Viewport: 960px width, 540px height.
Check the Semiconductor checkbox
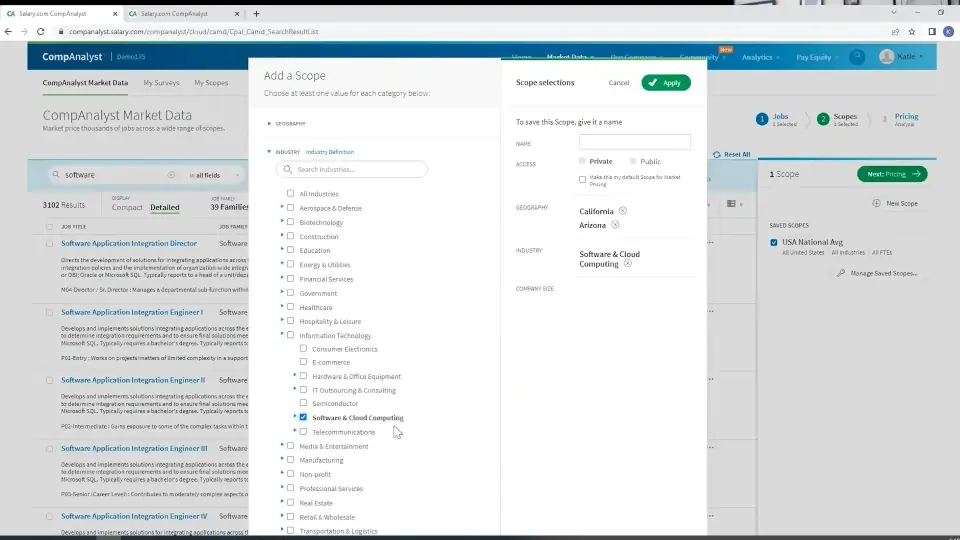[303, 403]
